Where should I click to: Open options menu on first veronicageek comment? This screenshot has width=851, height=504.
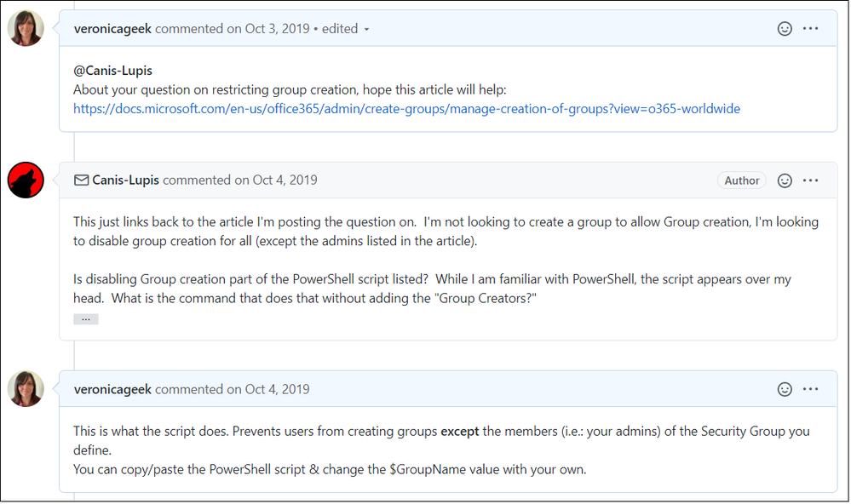click(811, 29)
